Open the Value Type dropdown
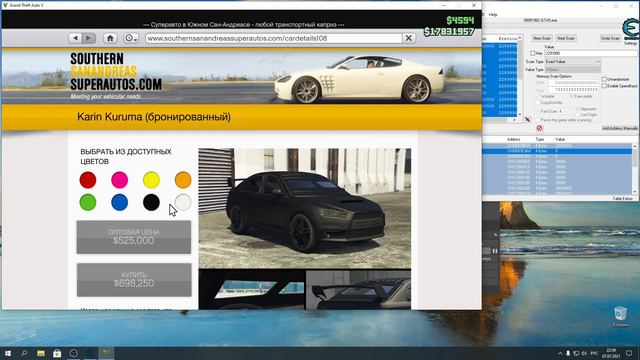This screenshot has height=360, width=640. (x=573, y=70)
